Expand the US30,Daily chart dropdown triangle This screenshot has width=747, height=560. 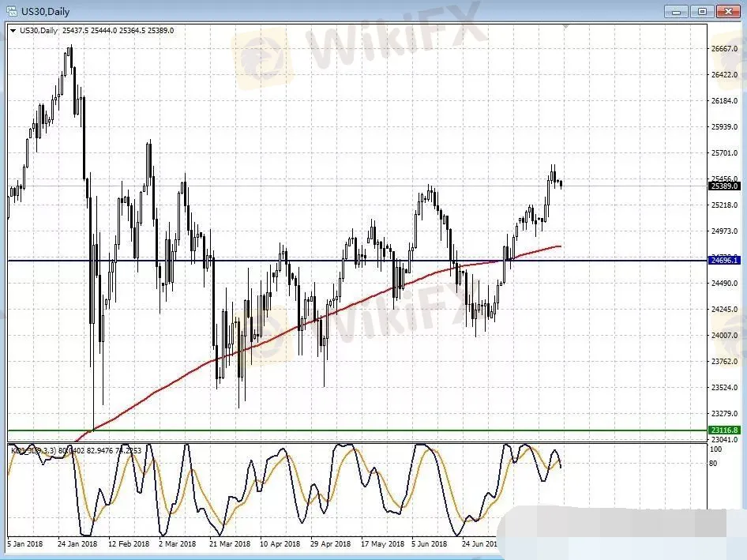(x=13, y=31)
